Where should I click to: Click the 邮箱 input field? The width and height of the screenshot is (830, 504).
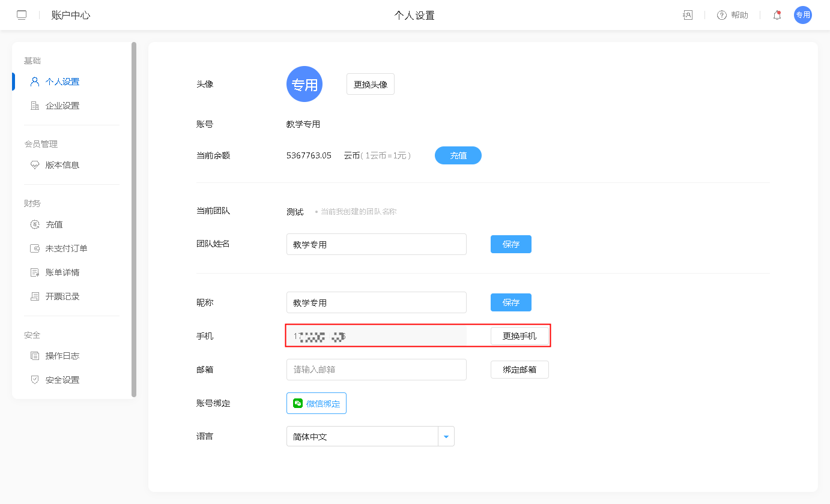(376, 370)
